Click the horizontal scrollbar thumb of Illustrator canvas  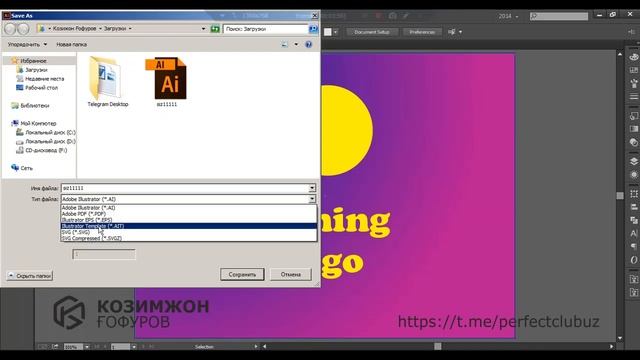tap(438, 347)
